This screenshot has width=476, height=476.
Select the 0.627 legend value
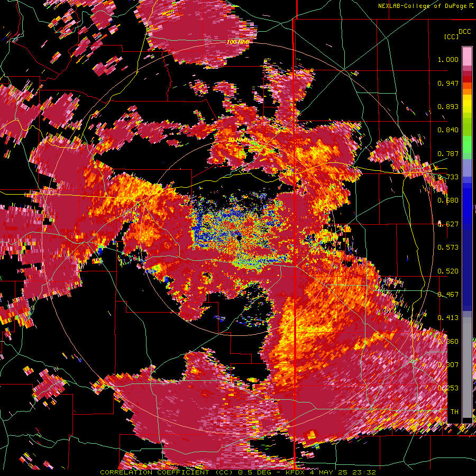click(x=448, y=224)
